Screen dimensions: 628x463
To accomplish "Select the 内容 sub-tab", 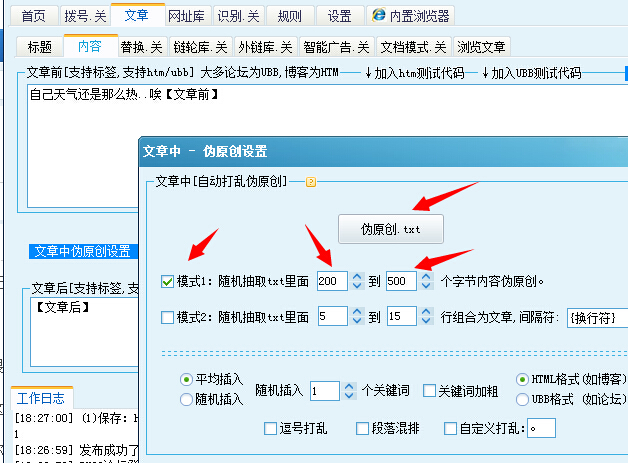I will coord(90,46).
